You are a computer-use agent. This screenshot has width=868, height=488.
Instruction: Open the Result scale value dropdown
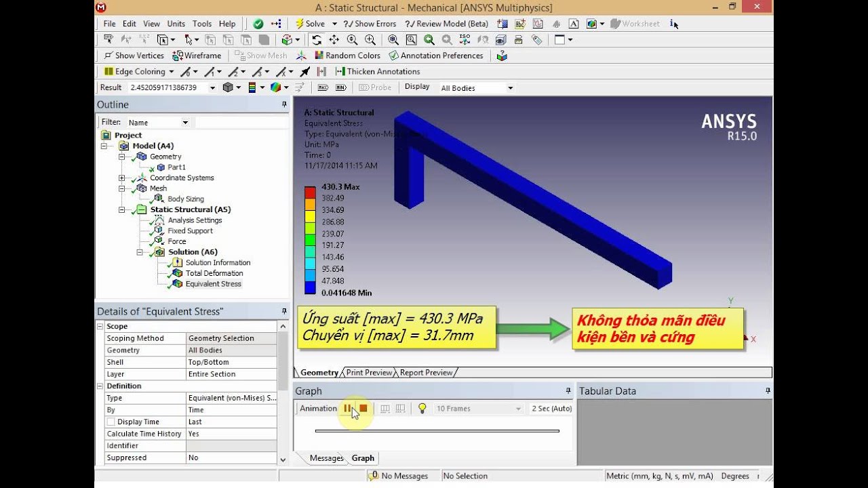(212, 87)
